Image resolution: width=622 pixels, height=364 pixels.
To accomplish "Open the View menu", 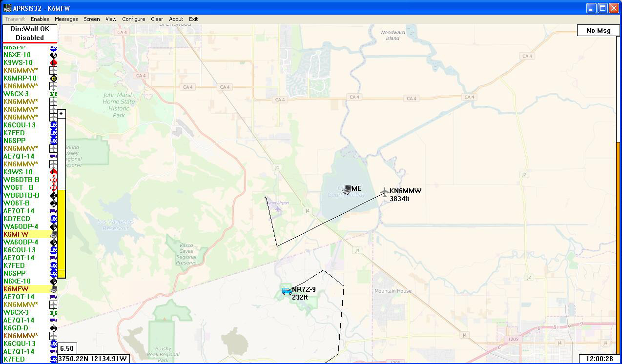I will [111, 19].
